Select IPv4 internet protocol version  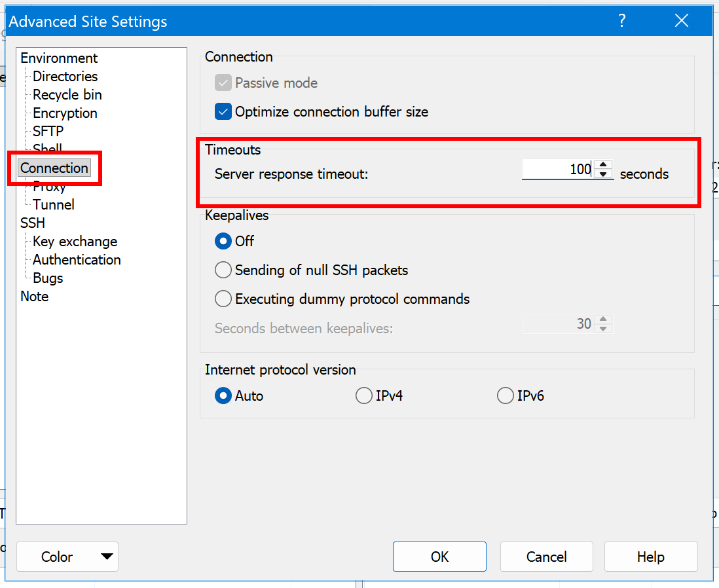[x=364, y=396]
